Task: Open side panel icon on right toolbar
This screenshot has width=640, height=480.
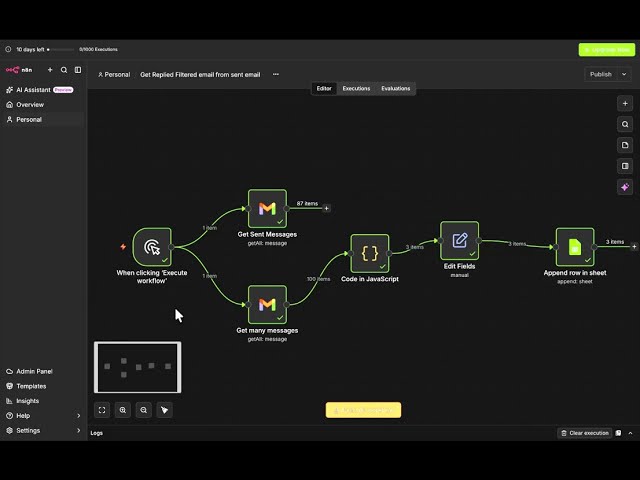Action: pos(625,166)
